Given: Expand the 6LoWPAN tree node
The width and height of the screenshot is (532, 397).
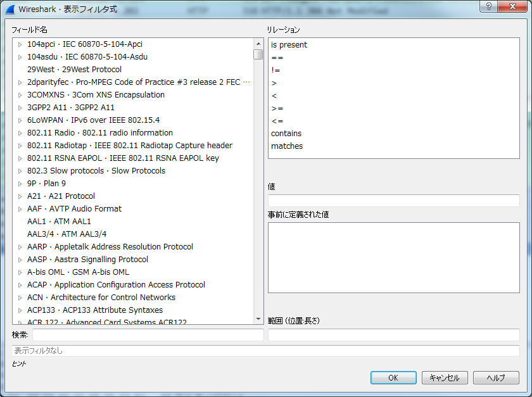Looking at the screenshot, I should point(20,120).
